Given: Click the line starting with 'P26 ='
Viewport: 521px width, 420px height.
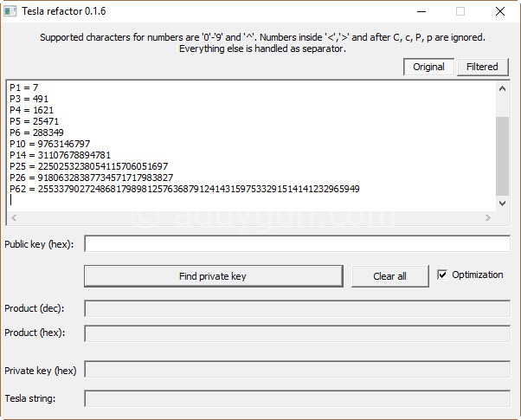Looking at the screenshot, I should pos(92,178).
